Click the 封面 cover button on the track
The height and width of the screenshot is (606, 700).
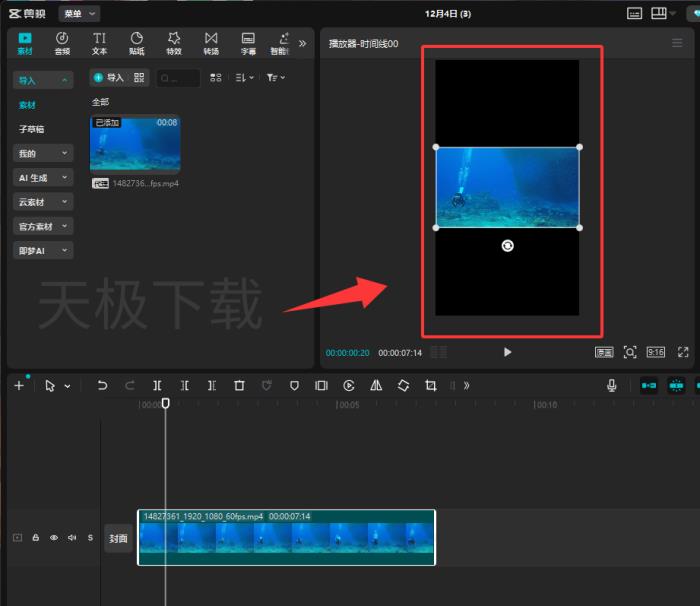(x=119, y=538)
